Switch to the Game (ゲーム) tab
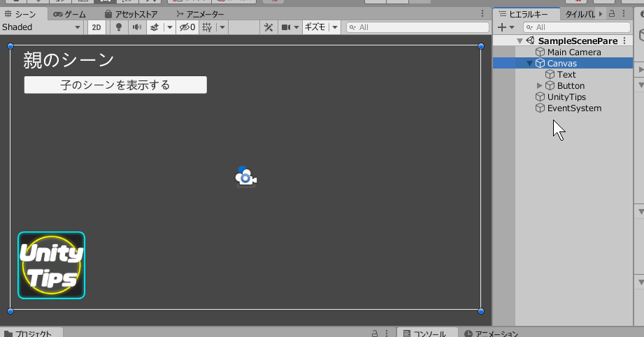644x337 pixels. pyautogui.click(x=70, y=14)
